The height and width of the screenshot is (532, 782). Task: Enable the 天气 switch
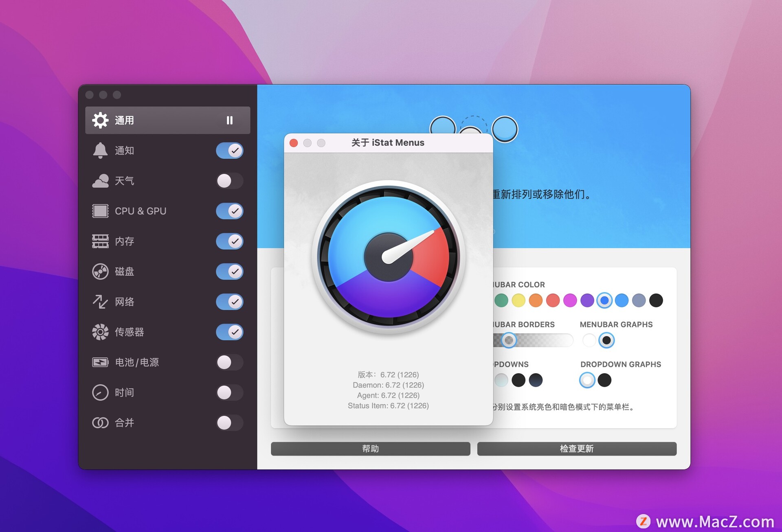pyautogui.click(x=230, y=181)
